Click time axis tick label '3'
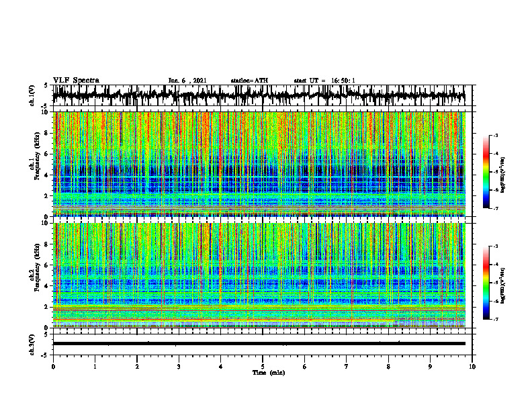 [179, 367]
